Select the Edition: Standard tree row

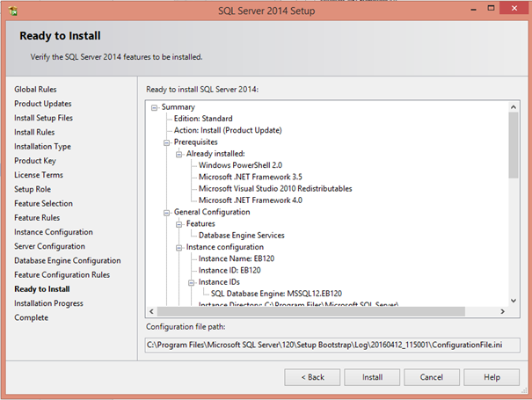point(203,119)
